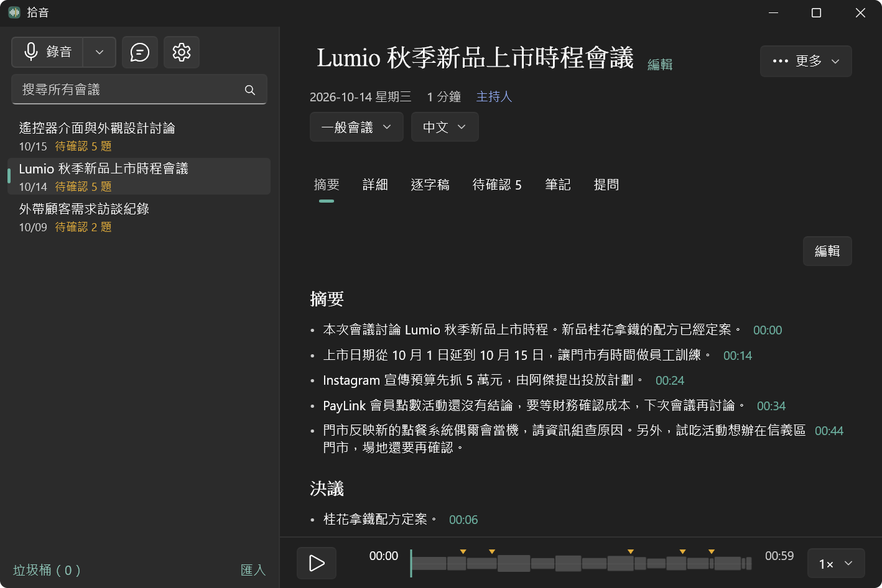Image resolution: width=882 pixels, height=588 pixels.
Task: Play the recording
Action: pos(317,563)
